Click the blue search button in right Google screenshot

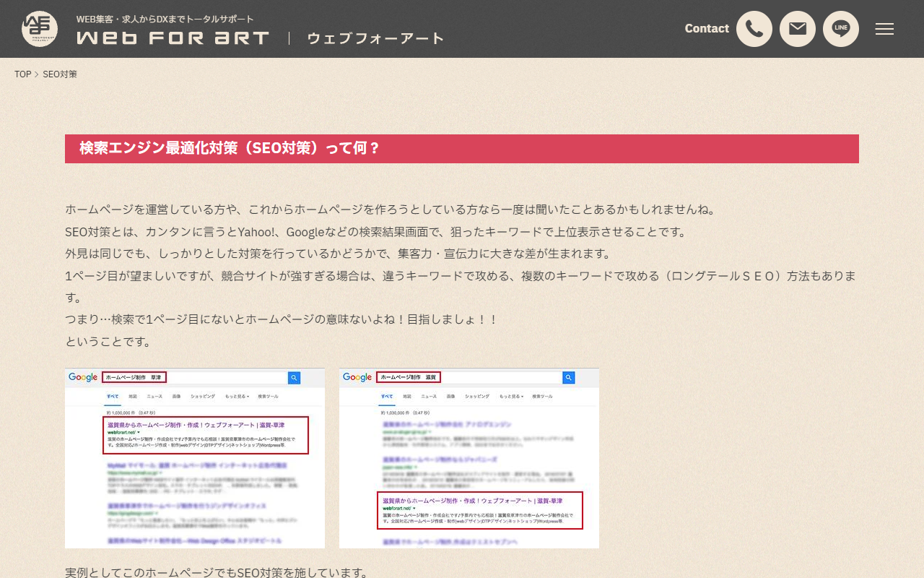click(568, 377)
